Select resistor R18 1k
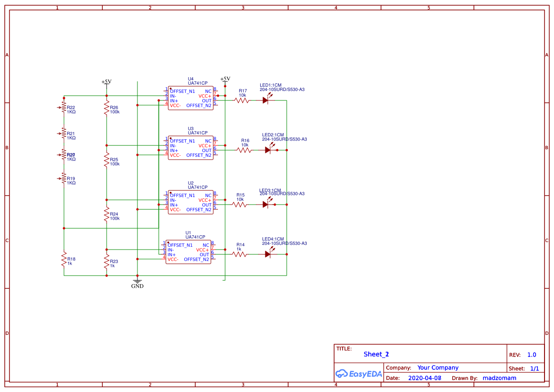The image size is (554, 392). pyautogui.click(x=63, y=259)
